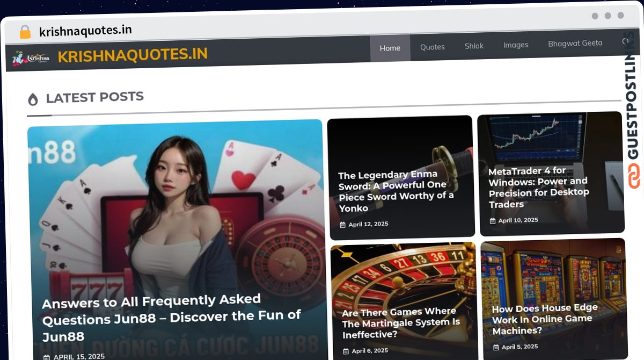This screenshot has width=644, height=360.
Task: Open the Legendary Enma Sword article
Action: (x=396, y=191)
